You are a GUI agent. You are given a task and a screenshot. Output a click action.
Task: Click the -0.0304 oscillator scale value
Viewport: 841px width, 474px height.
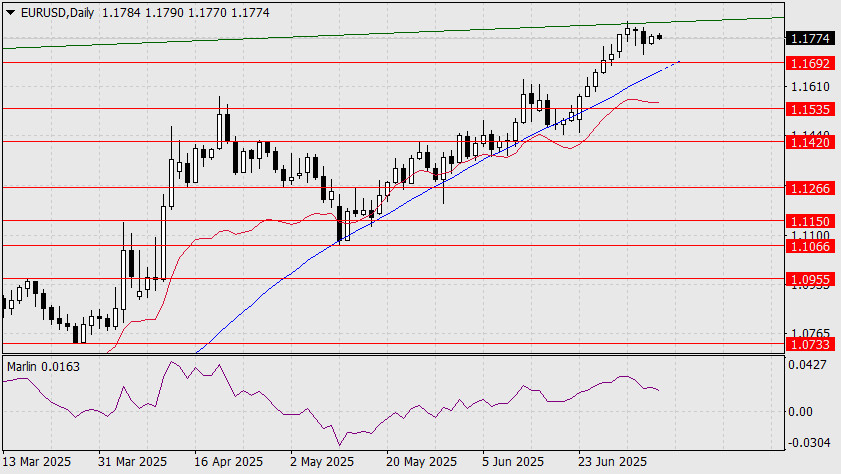808,443
